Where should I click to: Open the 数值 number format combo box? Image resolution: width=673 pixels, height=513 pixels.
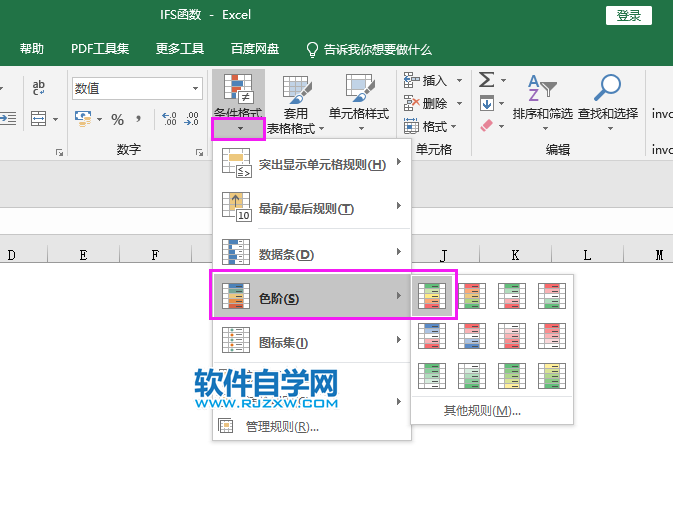(137, 88)
